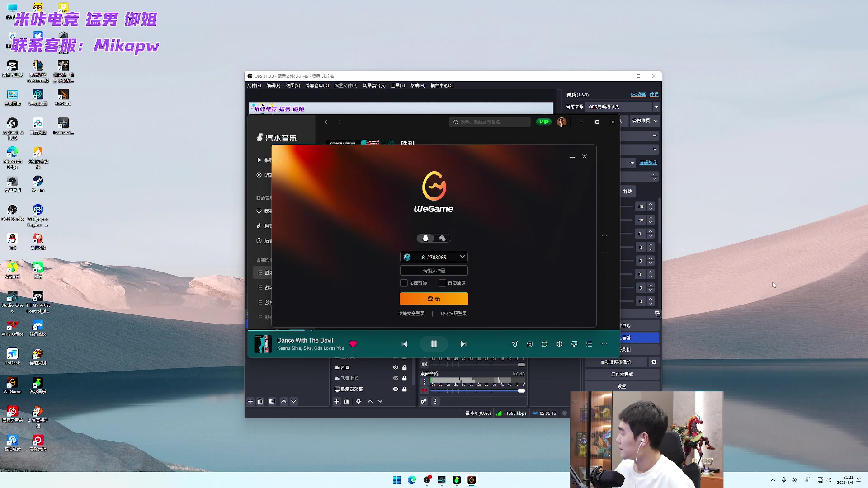Delete selected source trash icon
The width and height of the screenshot is (868, 488).
[x=347, y=401]
